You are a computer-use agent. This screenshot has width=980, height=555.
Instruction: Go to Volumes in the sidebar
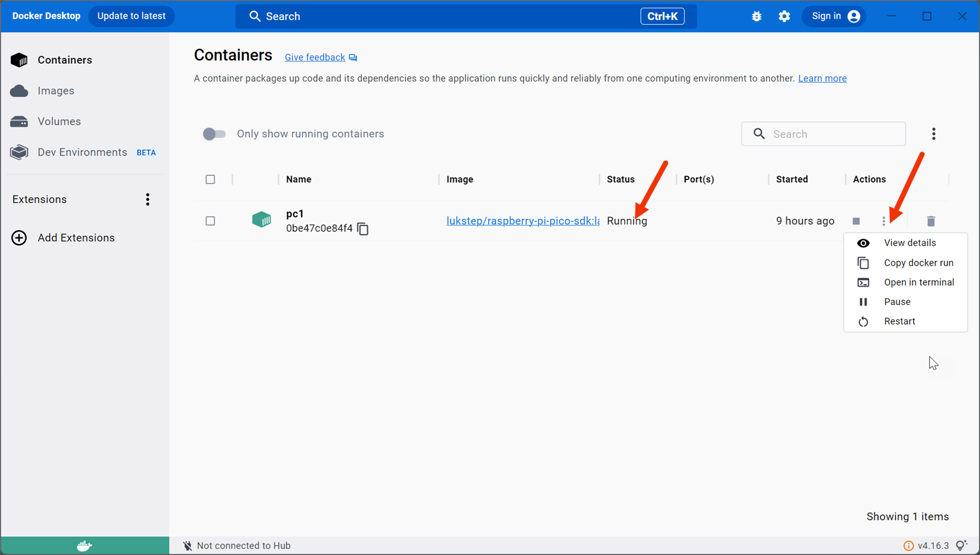coord(59,122)
